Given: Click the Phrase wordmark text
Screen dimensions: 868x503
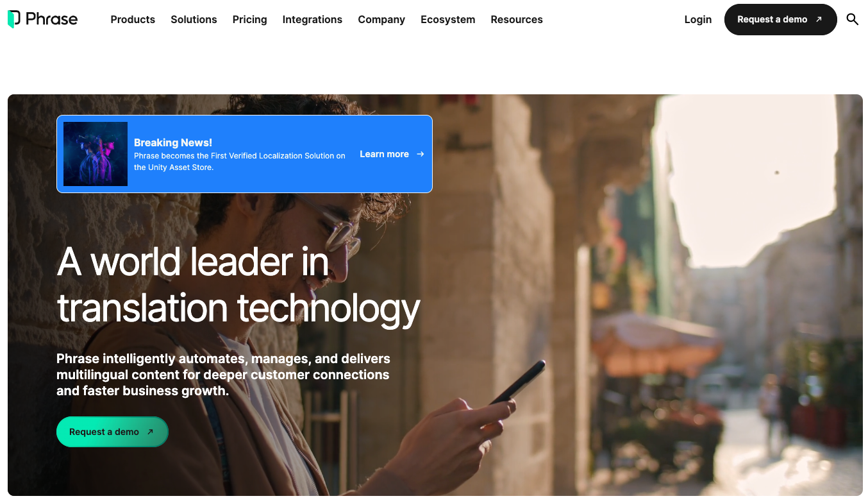Looking at the screenshot, I should click(x=52, y=19).
